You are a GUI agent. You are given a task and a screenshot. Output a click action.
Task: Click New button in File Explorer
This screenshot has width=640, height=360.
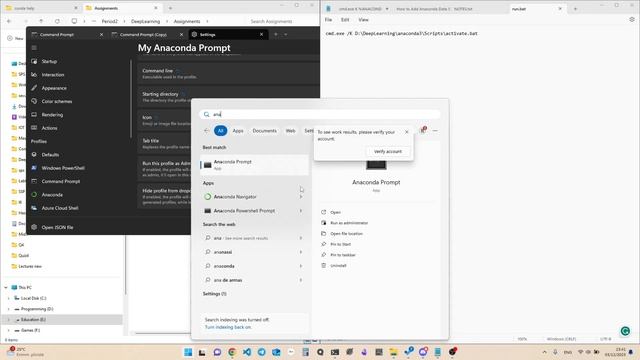click(16, 38)
